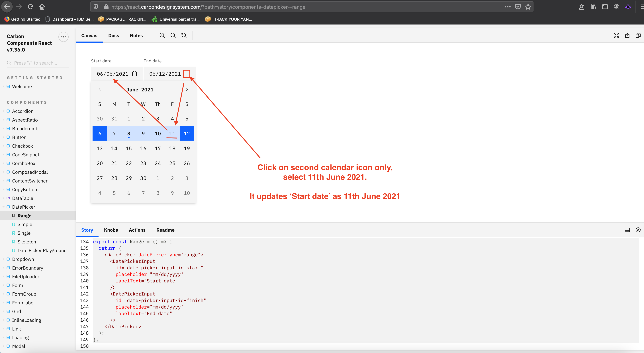
Task: Copy canvas link icon
Action: (638, 36)
